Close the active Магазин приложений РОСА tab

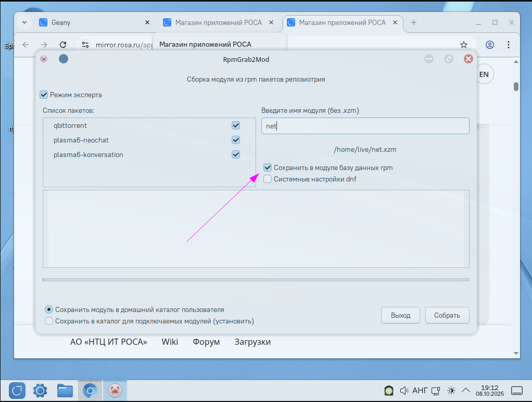pyautogui.click(x=395, y=23)
